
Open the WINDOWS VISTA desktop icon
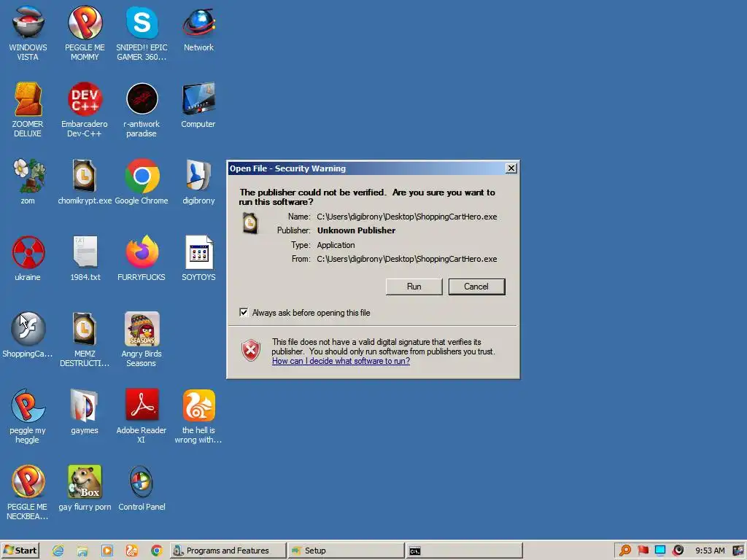(x=28, y=34)
